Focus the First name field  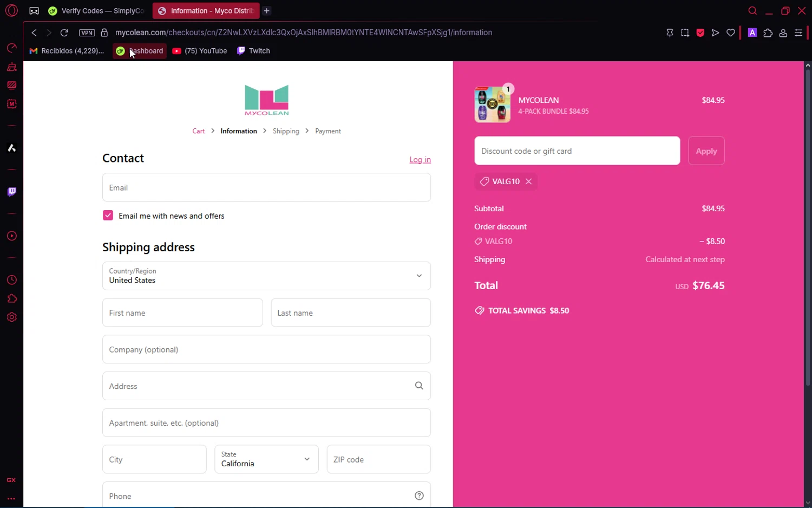click(x=182, y=312)
